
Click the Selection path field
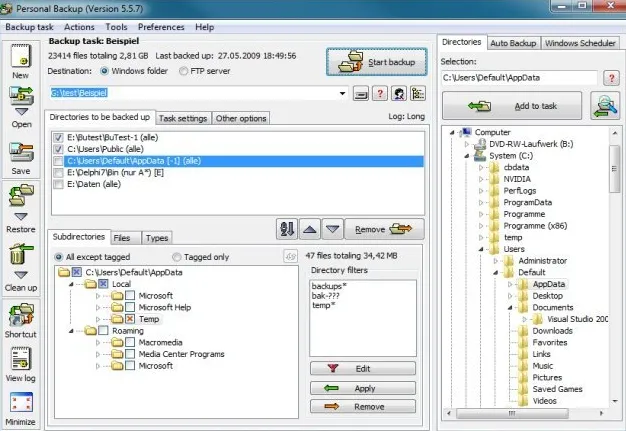(519, 78)
